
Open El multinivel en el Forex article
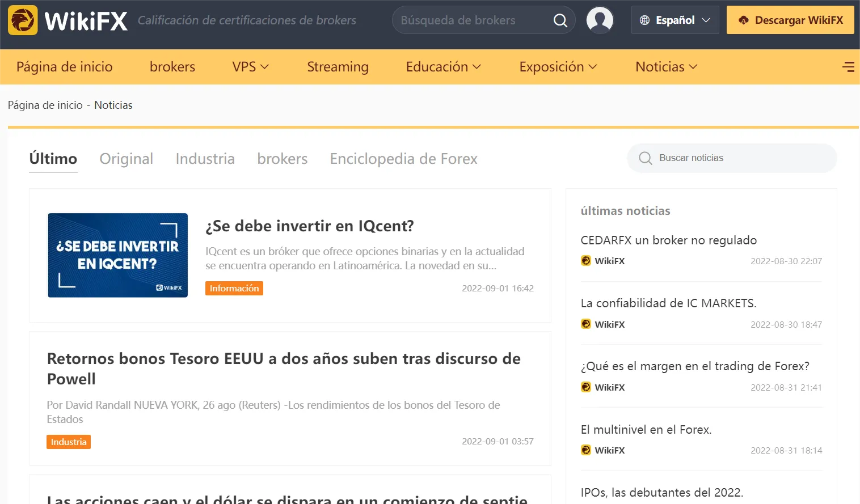tap(646, 430)
